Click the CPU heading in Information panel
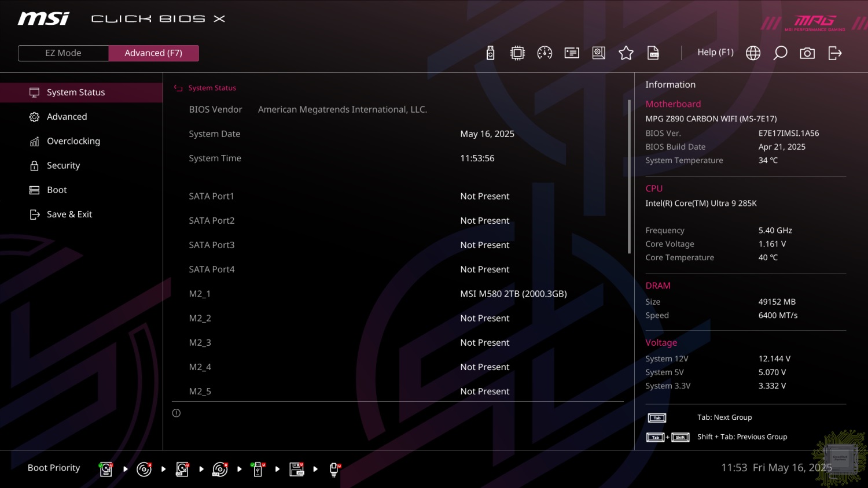Image resolution: width=868 pixels, height=488 pixels. pyautogui.click(x=654, y=188)
